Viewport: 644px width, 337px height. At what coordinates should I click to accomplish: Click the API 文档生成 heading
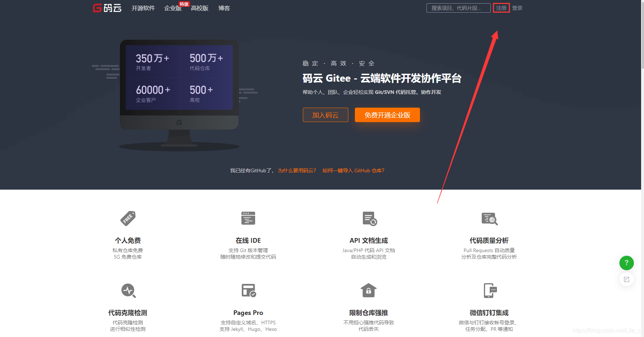pyautogui.click(x=369, y=241)
